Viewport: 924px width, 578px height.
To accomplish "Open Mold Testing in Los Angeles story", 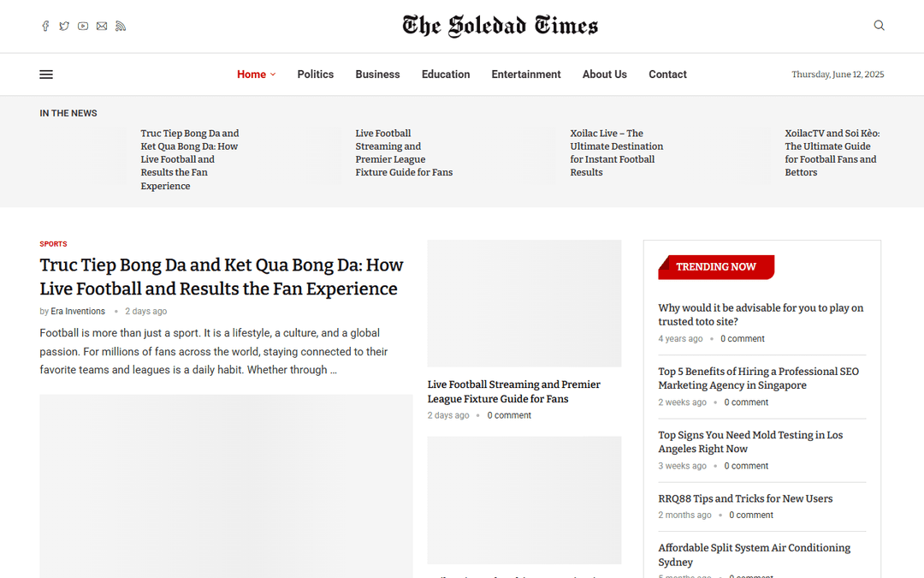I will [x=750, y=442].
